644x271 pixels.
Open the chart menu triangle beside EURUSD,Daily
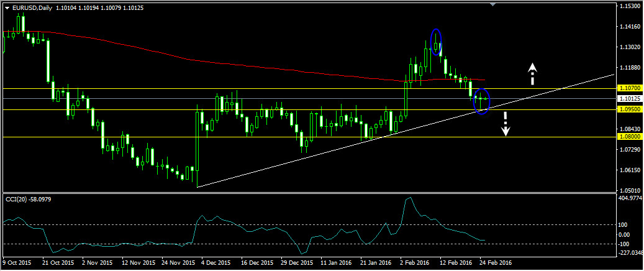pyautogui.click(x=7, y=7)
